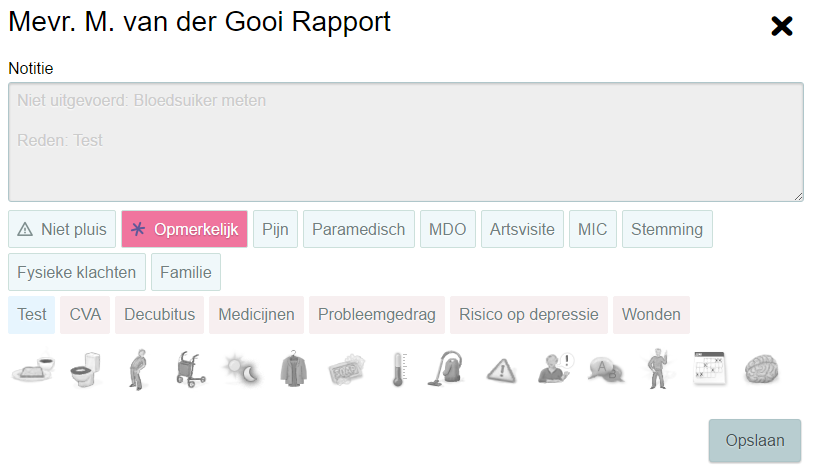
Task: Select the Decubitus category tag
Action: [x=160, y=314]
